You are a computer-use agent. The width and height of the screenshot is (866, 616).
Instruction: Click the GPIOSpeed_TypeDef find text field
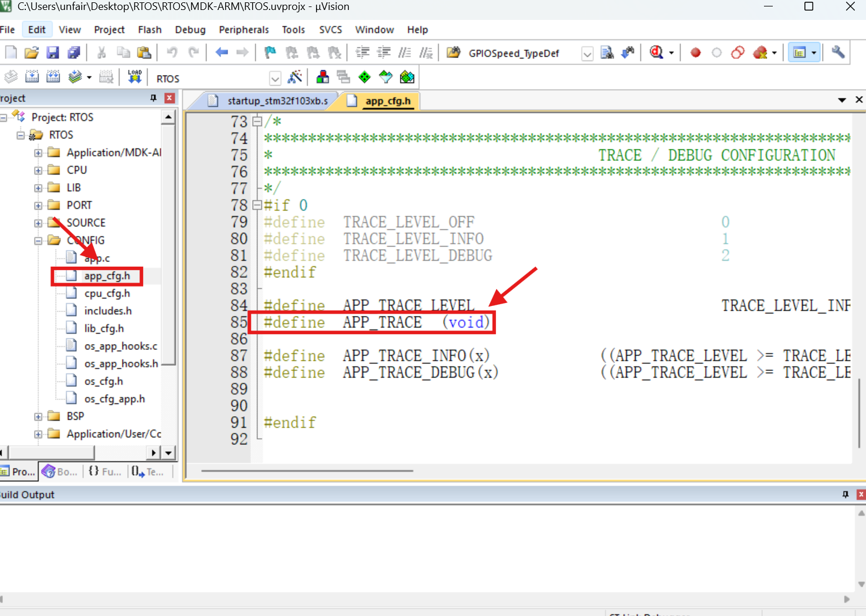click(522, 53)
